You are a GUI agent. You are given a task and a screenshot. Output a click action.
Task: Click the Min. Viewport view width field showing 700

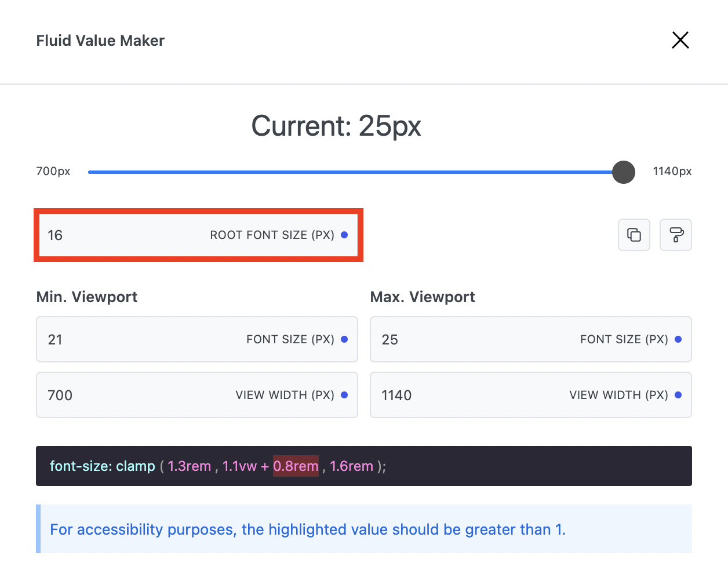(x=133, y=395)
